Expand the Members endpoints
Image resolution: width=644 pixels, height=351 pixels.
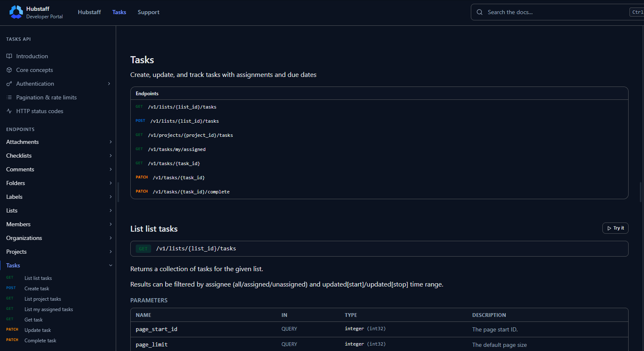[x=111, y=224]
